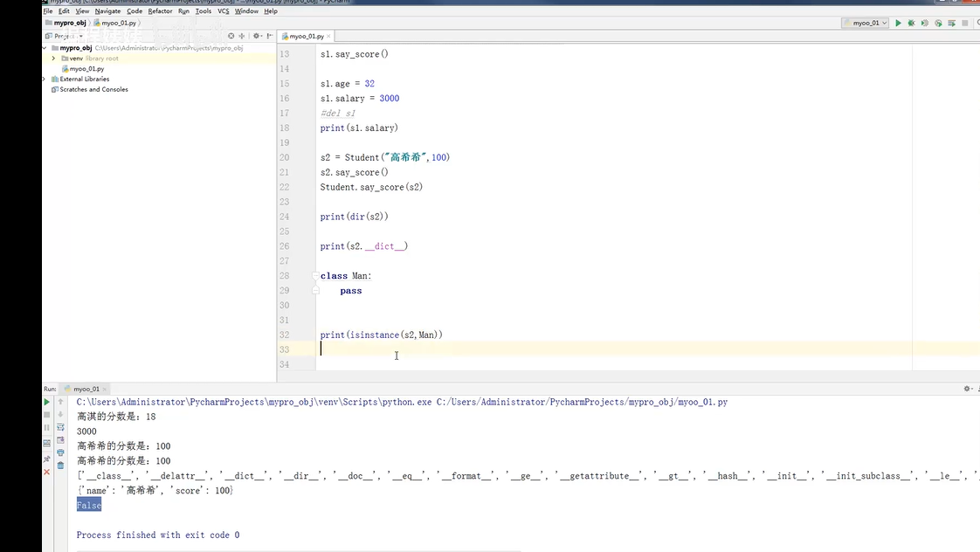Hide the Project tool window
The width and height of the screenshot is (980, 552).
click(x=269, y=37)
